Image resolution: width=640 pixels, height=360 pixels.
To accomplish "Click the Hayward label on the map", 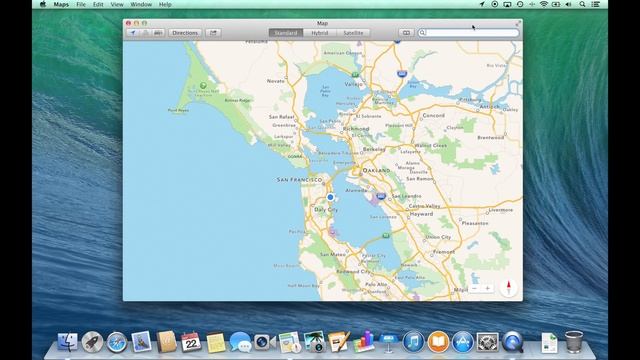I will [x=421, y=214].
